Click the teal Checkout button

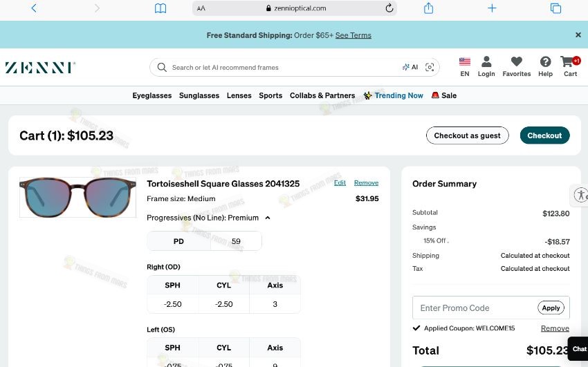pos(544,135)
